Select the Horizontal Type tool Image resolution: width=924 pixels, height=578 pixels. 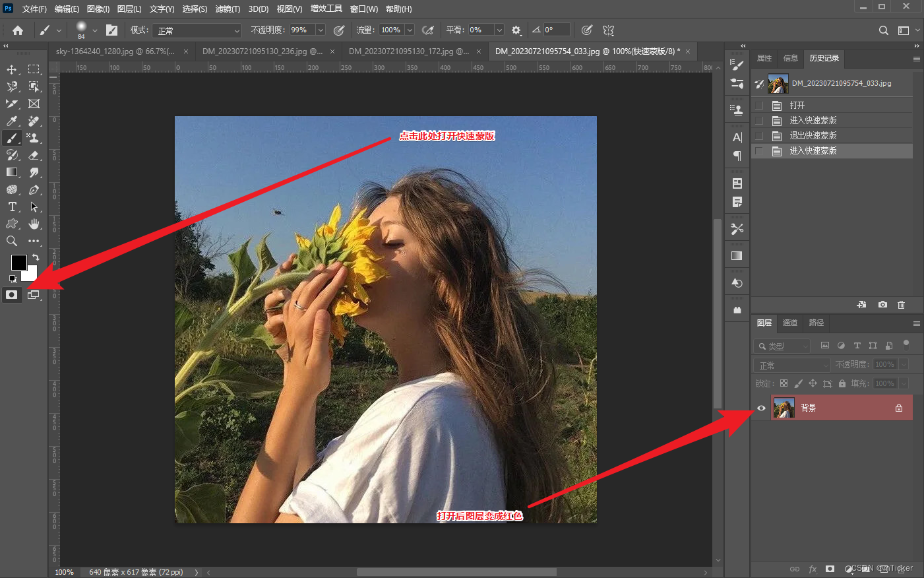[12, 207]
